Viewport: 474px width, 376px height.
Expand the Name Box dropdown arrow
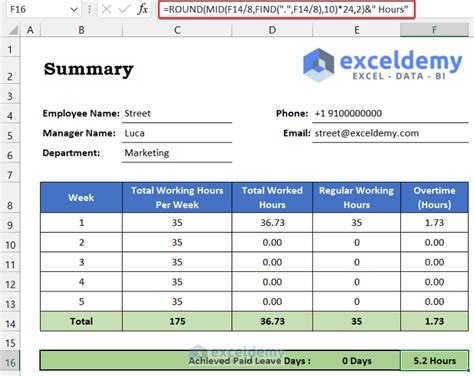tap(74, 9)
